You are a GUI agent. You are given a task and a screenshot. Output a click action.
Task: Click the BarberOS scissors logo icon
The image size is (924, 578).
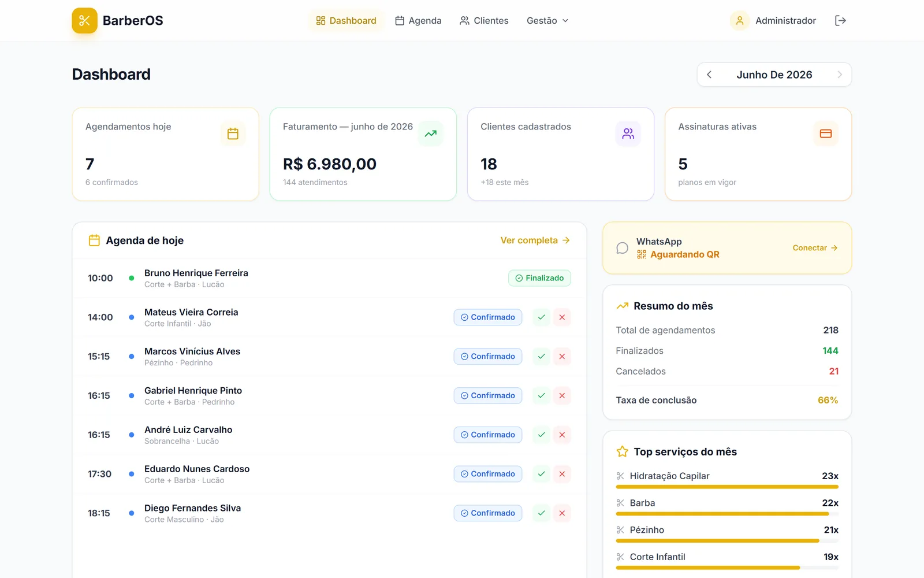click(x=84, y=21)
